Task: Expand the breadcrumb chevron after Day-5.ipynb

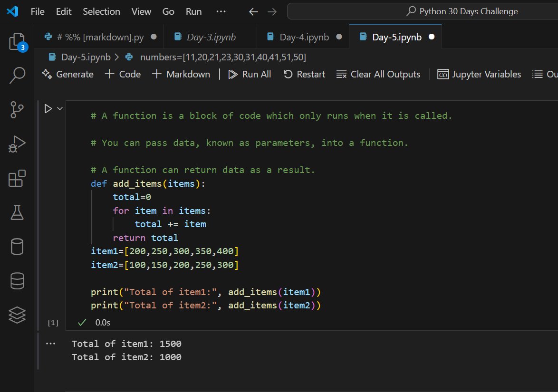Action: coord(117,57)
